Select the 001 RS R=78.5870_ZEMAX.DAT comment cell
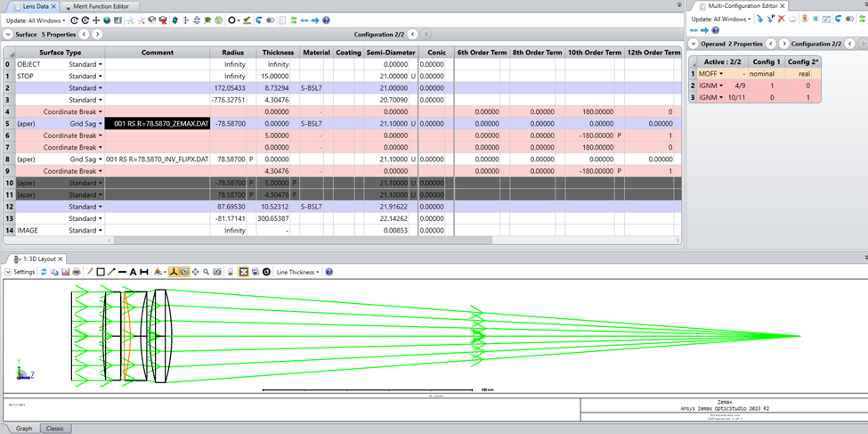Viewport: 868px width, 434px height. [158, 124]
